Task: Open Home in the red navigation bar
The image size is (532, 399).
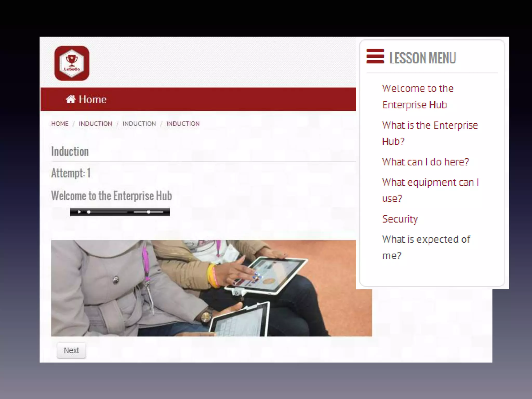Action: (92, 99)
